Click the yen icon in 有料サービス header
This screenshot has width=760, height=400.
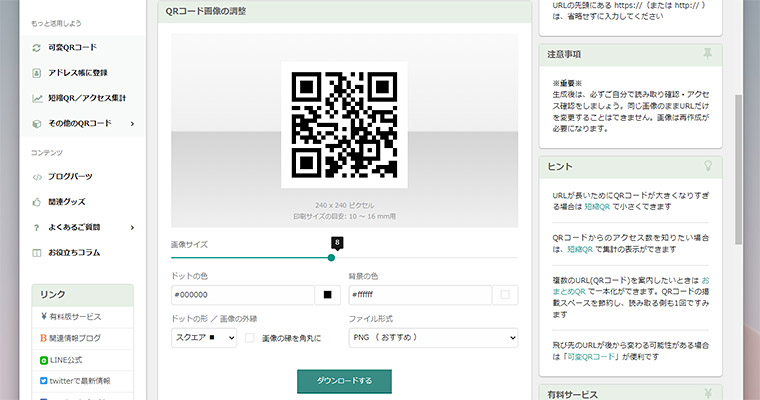708,394
